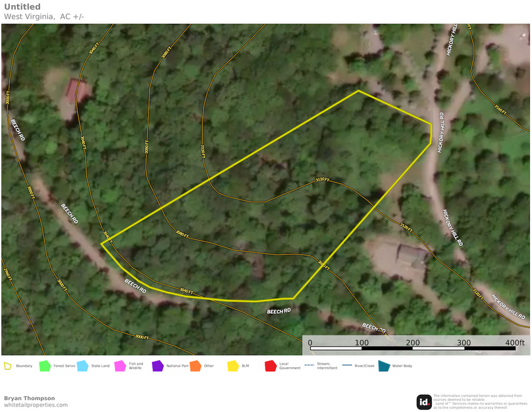Click the Local Government red legend icon
The image size is (532, 412).
pyautogui.click(x=270, y=365)
